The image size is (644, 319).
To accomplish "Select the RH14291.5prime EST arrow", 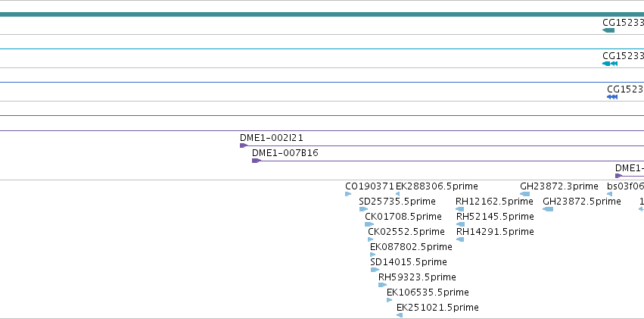I will point(460,239).
